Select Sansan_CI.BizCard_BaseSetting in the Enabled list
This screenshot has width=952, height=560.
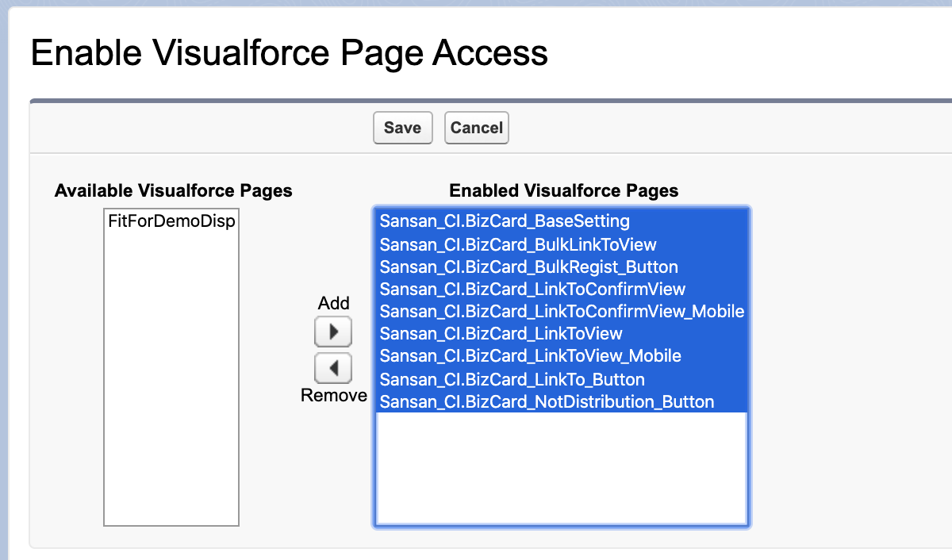click(x=505, y=221)
